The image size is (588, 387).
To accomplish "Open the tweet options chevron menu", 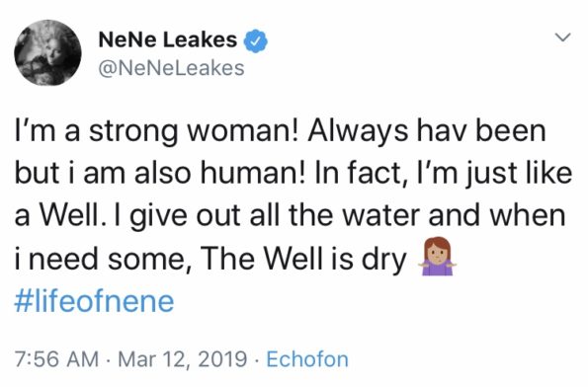I will tap(562, 38).
